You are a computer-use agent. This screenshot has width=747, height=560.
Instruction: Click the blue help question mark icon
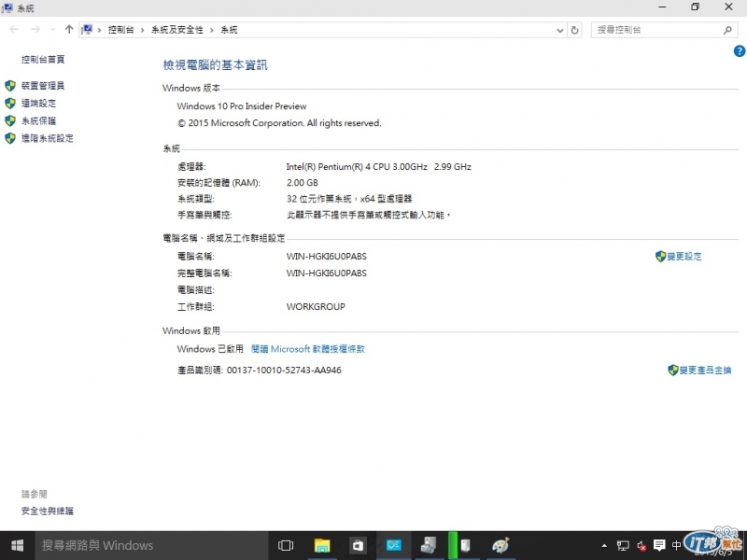740,51
